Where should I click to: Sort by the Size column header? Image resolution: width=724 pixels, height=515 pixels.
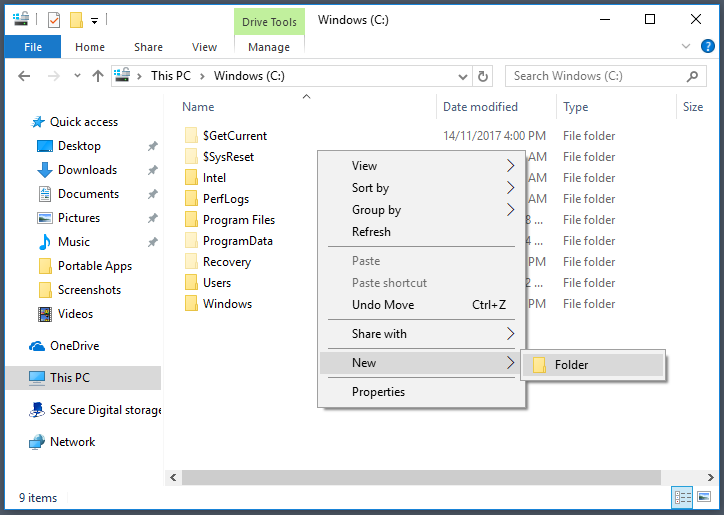pyautogui.click(x=693, y=107)
